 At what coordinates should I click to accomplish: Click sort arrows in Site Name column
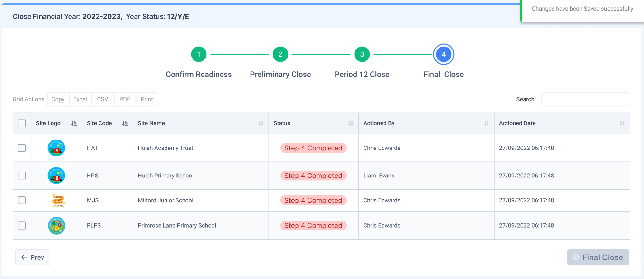[x=261, y=123]
